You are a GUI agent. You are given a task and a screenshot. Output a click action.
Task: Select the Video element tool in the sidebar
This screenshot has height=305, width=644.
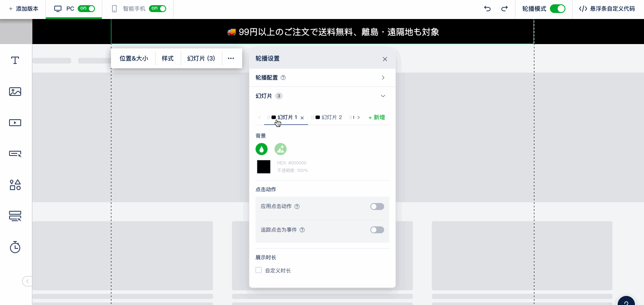tap(15, 123)
